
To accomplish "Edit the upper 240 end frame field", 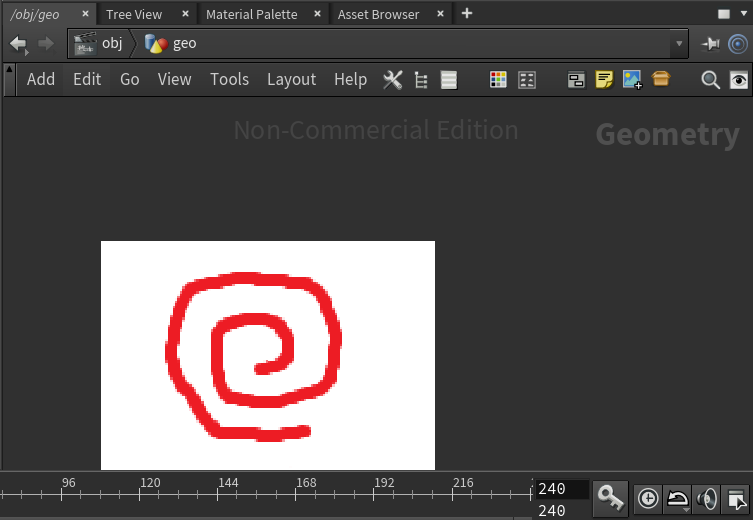I will tap(562, 489).
